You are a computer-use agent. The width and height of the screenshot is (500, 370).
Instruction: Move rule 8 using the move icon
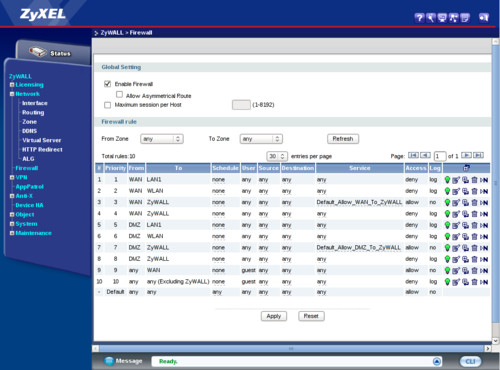tap(484, 259)
